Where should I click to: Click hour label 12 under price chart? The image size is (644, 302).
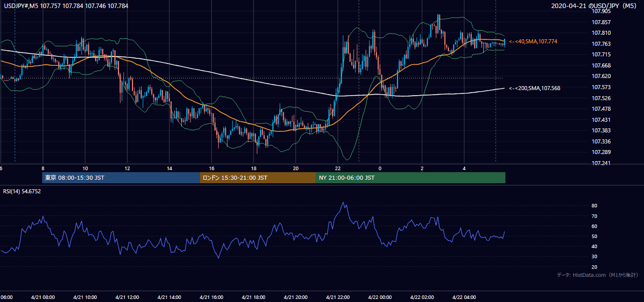pos(127,168)
